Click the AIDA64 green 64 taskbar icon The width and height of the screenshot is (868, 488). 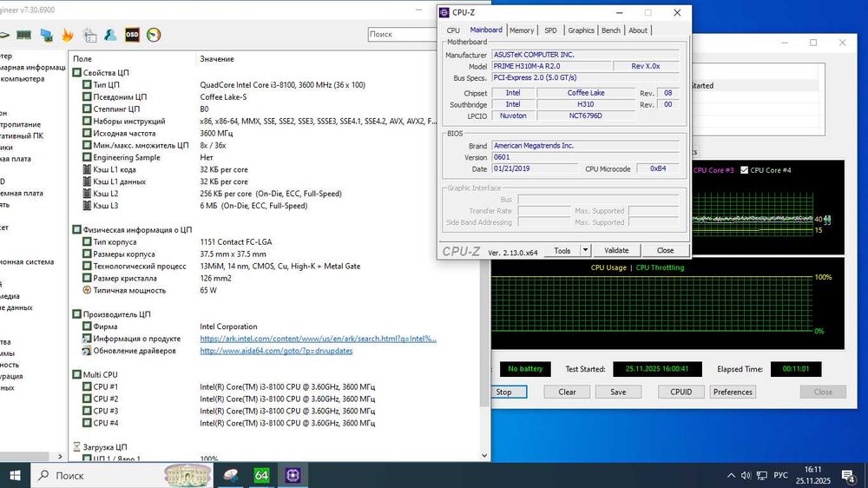click(x=261, y=475)
